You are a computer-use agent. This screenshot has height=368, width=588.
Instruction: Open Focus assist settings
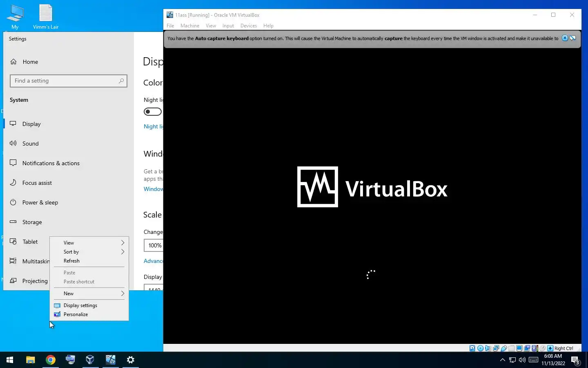(x=69, y=183)
